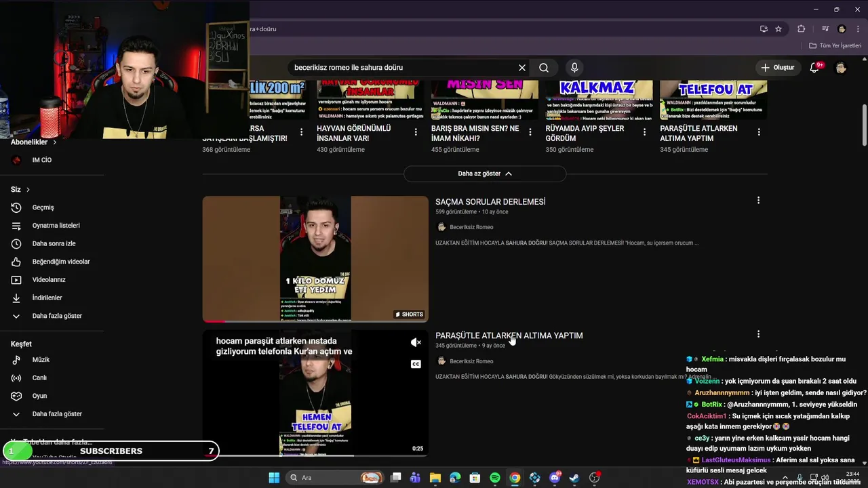Clear the YouTube search box text
868x488 pixels.
522,68
